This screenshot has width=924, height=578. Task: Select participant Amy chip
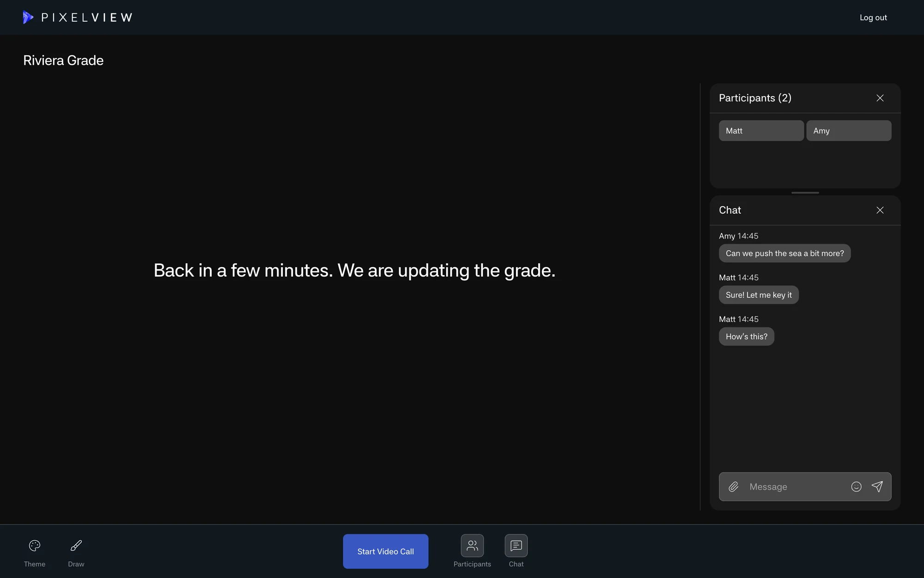pos(849,131)
